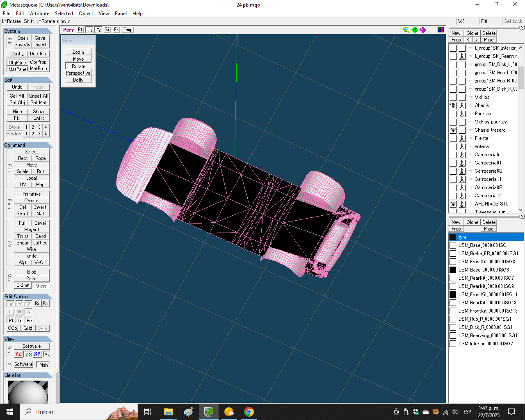Click the black swatch of LSM_Base_0000.001SG3 material
The image size is (525, 420).
(x=453, y=270)
